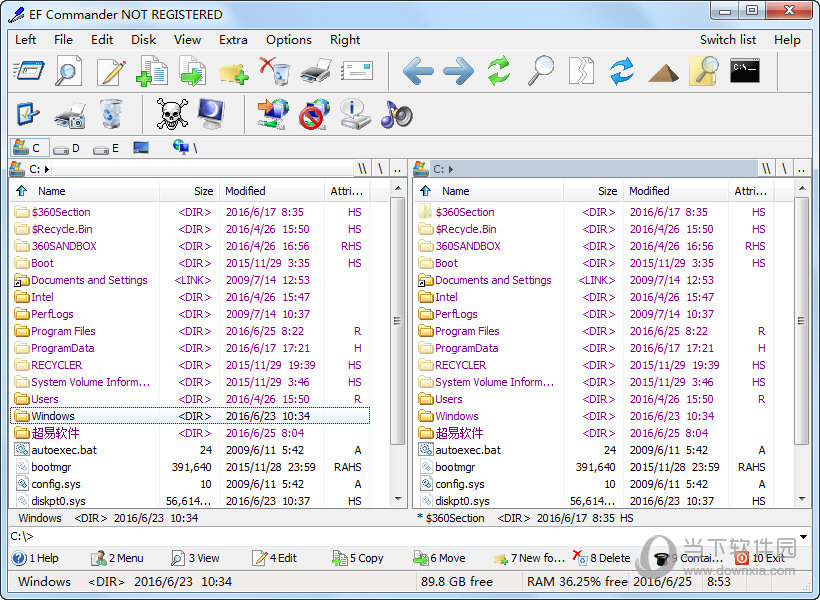Image resolution: width=820 pixels, height=600 pixels.
Task: Click the pyramid toolbar icon
Action: (x=663, y=73)
